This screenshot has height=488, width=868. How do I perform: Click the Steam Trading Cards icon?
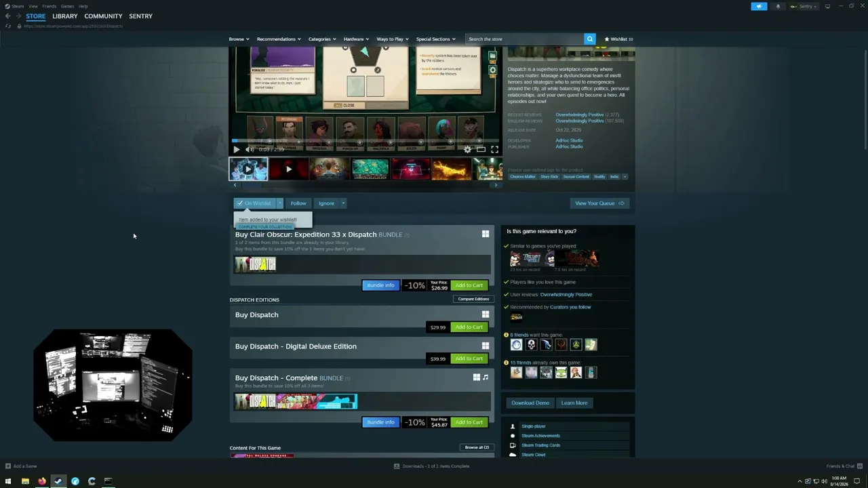tap(513, 445)
